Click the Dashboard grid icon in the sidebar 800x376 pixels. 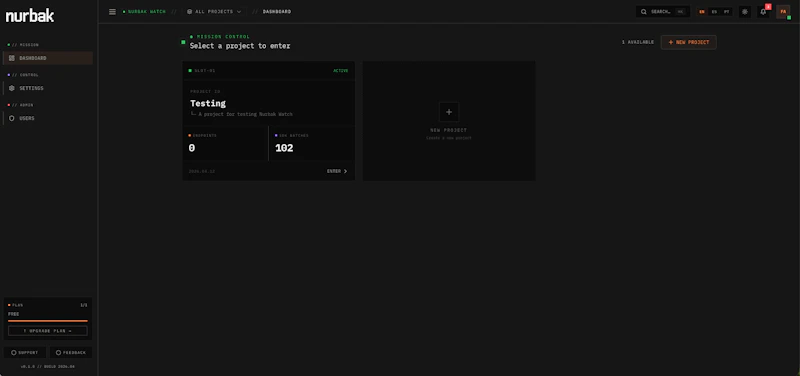point(12,58)
